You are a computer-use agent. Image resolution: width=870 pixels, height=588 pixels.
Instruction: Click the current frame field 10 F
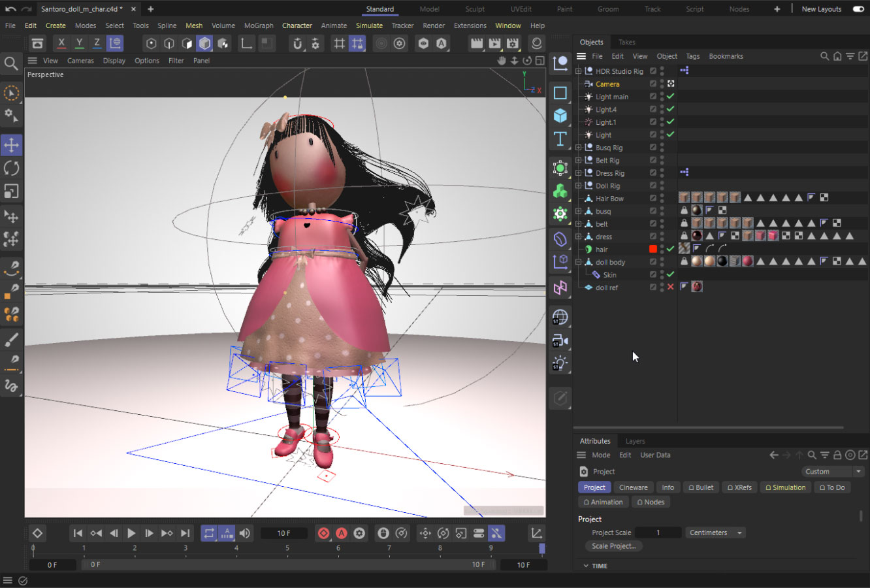pos(284,533)
